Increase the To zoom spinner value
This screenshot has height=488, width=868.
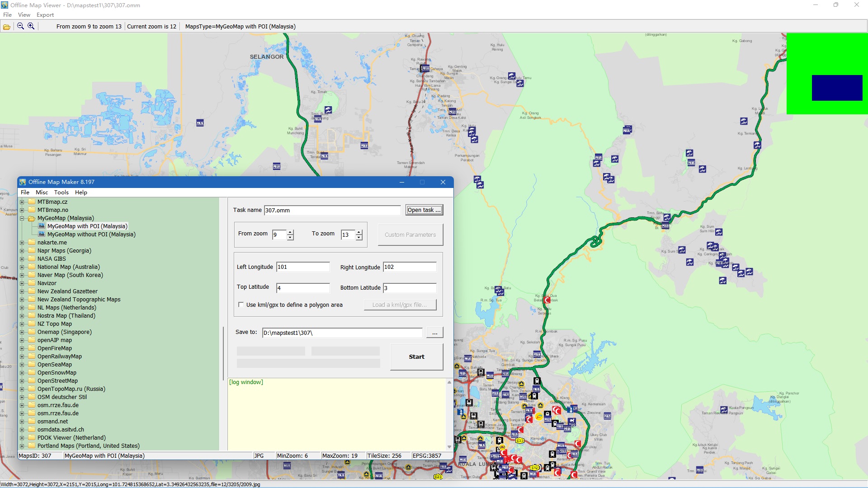coord(359,232)
